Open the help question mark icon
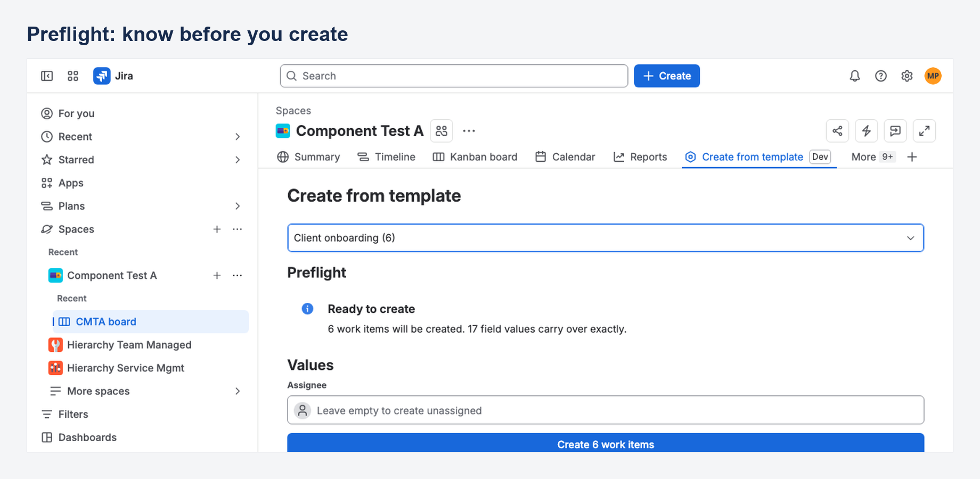980x479 pixels. 881,76
